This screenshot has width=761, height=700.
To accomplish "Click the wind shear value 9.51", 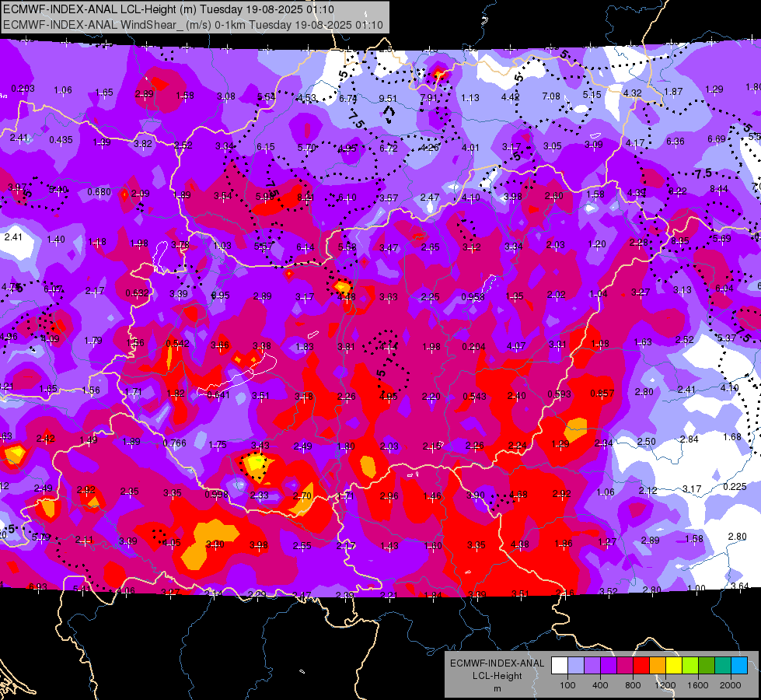I will tap(388, 99).
